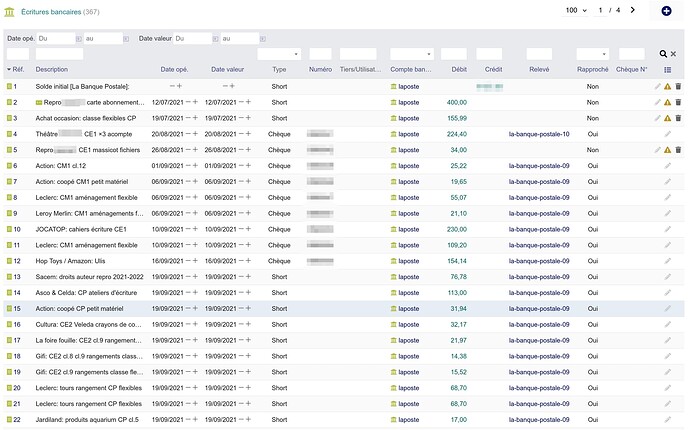The image size is (690, 430).
Task: Open laposte account link on row 10
Action: point(409,229)
